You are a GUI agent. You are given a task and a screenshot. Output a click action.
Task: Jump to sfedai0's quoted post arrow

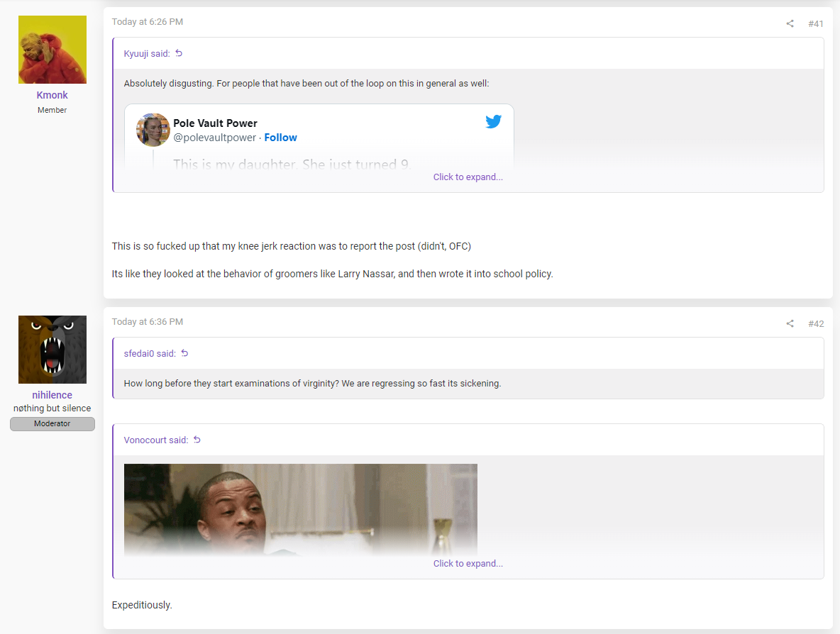(x=185, y=353)
